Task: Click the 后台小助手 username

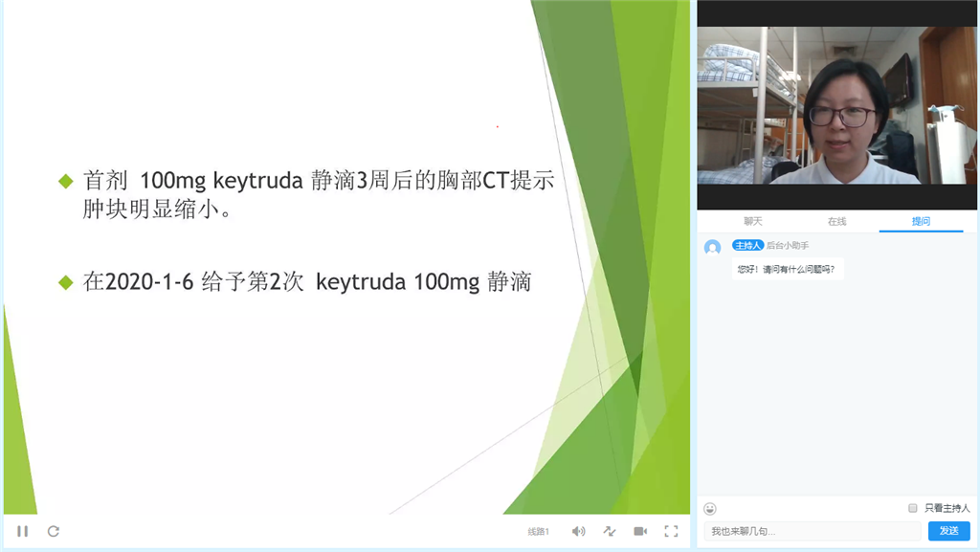Action: point(788,246)
